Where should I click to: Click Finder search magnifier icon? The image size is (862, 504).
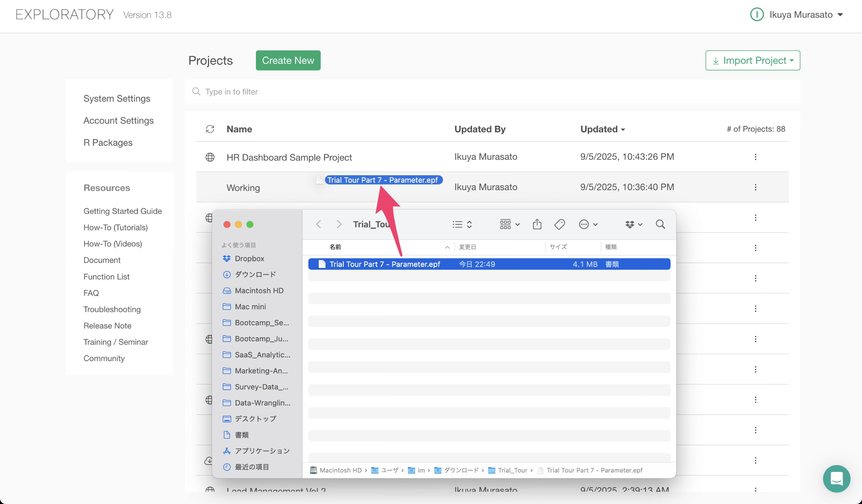tap(660, 224)
